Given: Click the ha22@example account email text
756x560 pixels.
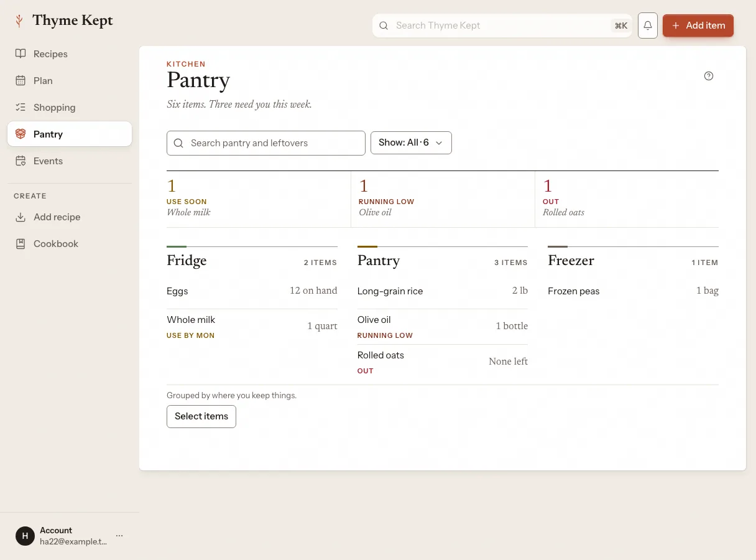Looking at the screenshot, I should click(x=73, y=541).
